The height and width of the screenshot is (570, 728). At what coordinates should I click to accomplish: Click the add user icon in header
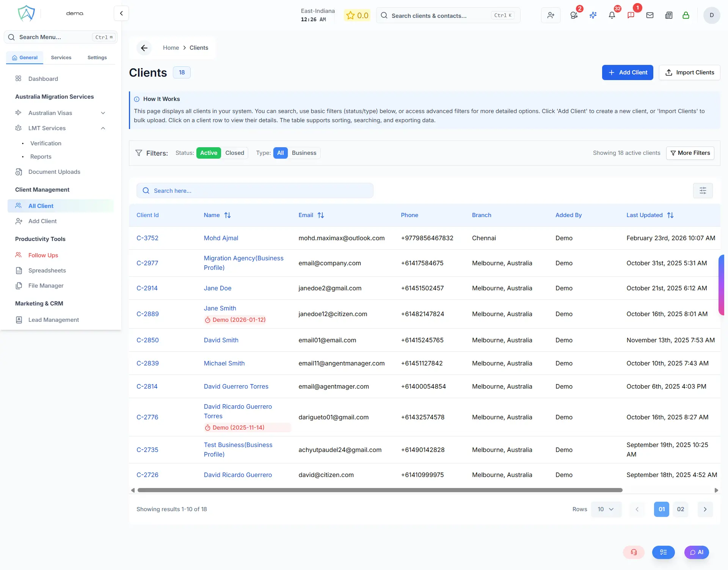click(551, 16)
